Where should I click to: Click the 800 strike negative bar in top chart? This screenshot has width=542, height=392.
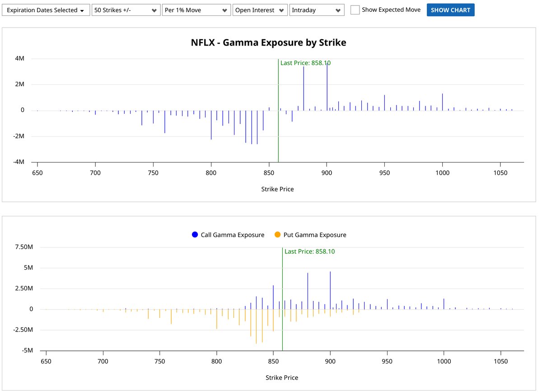pos(211,125)
